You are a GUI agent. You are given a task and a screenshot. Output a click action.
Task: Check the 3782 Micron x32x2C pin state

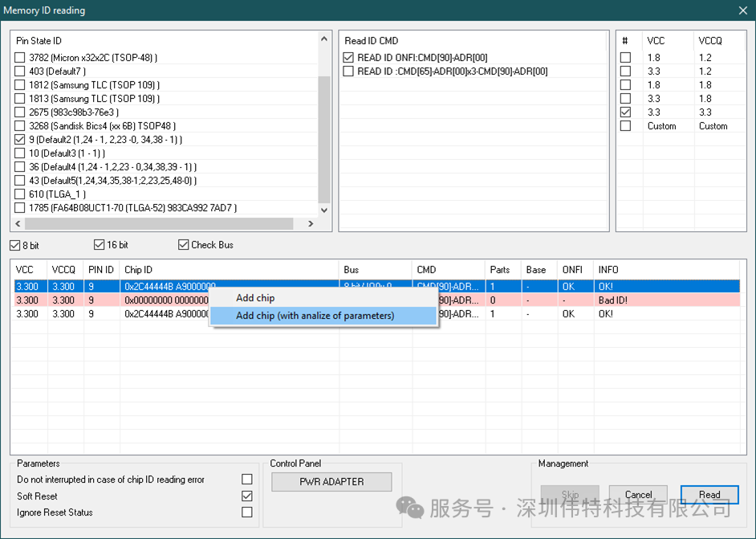(x=20, y=58)
